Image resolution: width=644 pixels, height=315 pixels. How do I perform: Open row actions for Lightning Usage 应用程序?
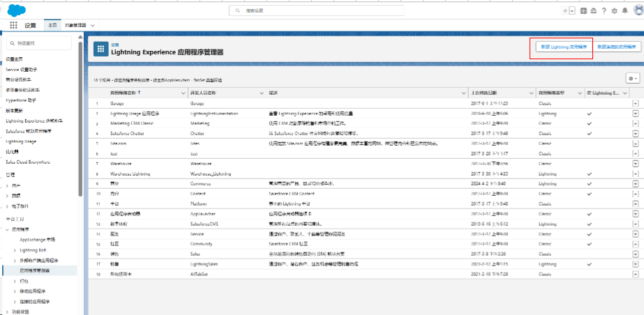click(636, 114)
